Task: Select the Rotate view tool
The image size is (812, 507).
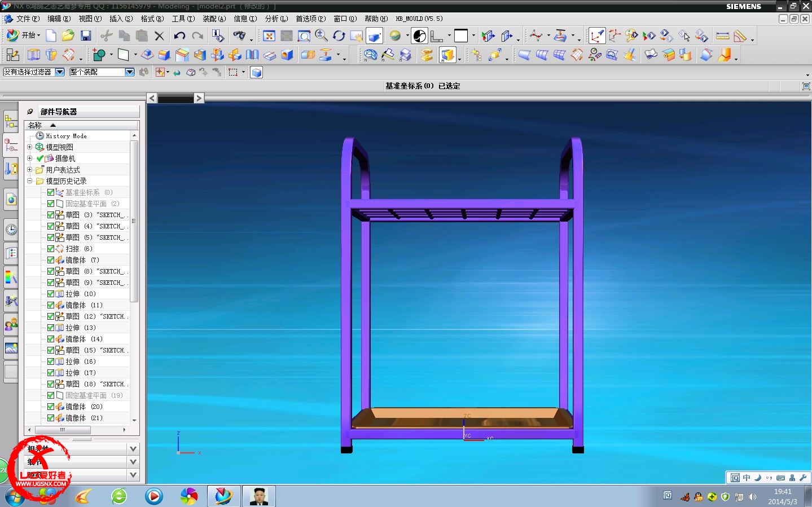Action: click(x=339, y=36)
